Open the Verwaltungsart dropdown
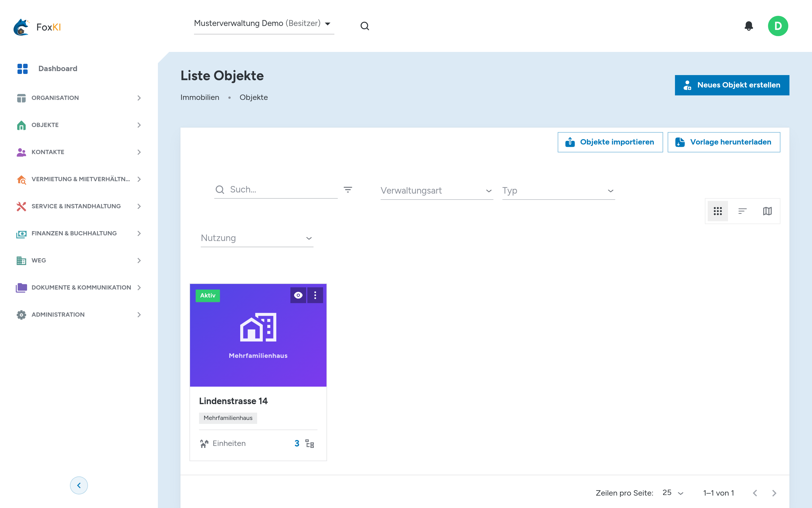The image size is (812, 508). [436, 190]
